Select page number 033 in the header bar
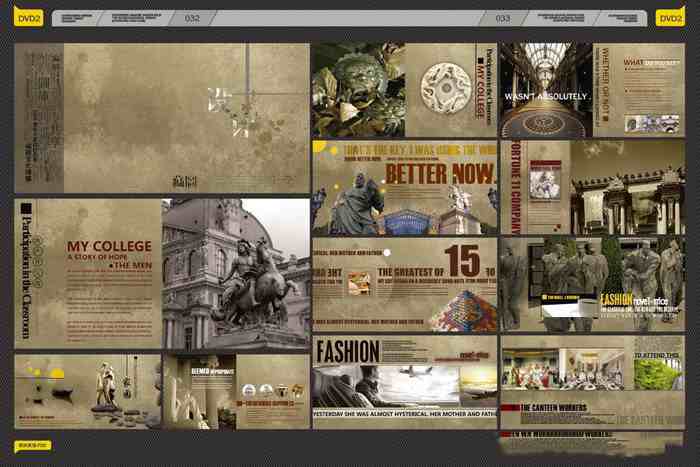Screen dimensions: 700x467 pyautogui.click(x=503, y=18)
